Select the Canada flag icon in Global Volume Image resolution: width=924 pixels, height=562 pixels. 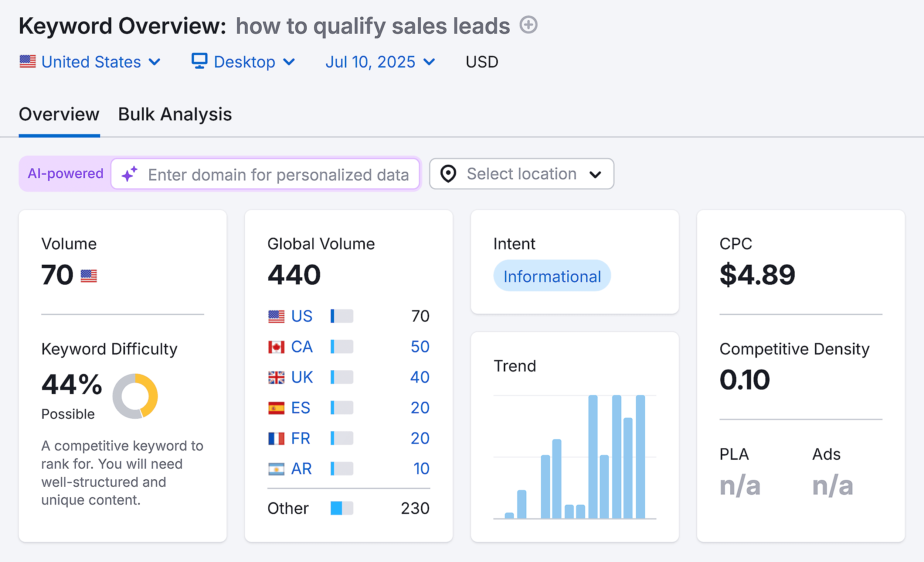tap(276, 347)
